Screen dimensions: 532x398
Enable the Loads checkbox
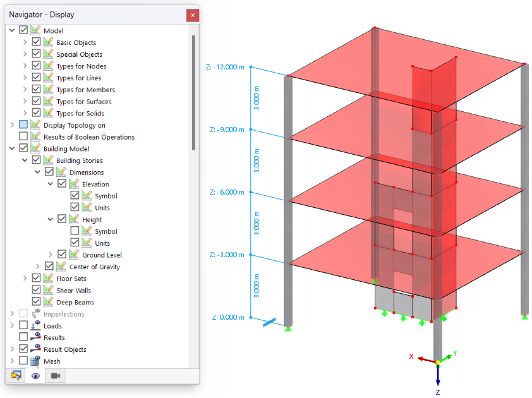23,325
